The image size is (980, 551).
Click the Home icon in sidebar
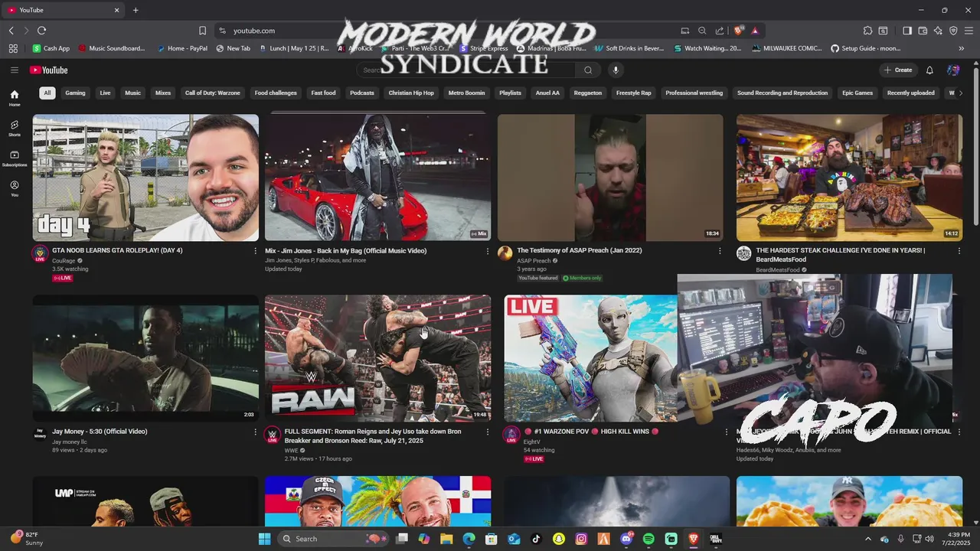click(15, 98)
